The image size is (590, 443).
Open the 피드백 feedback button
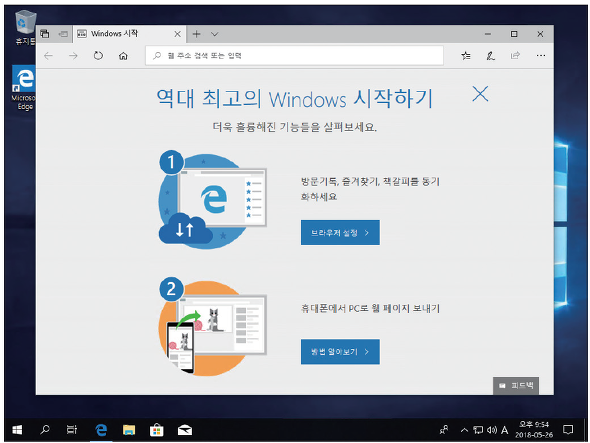coord(516,385)
